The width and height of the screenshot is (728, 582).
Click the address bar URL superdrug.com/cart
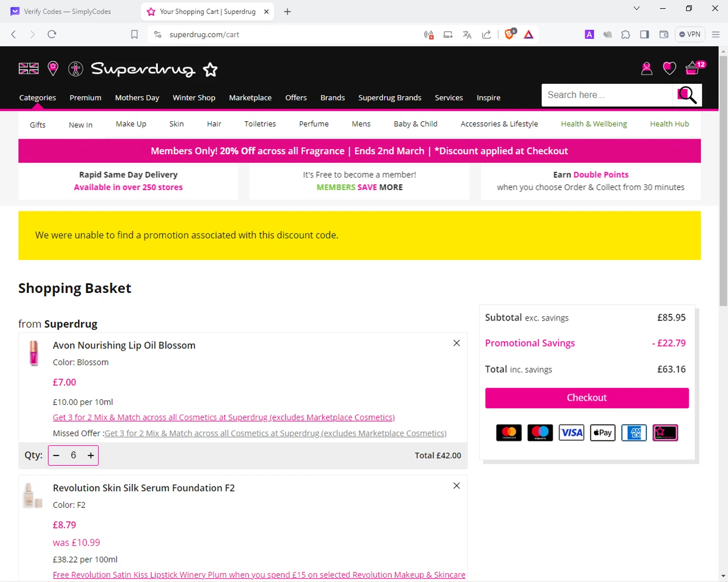coord(204,34)
